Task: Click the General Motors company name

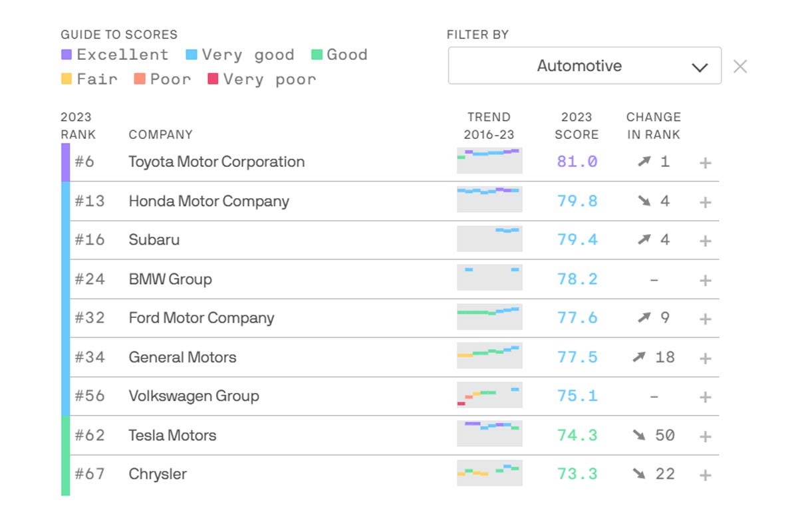Action: (182, 357)
